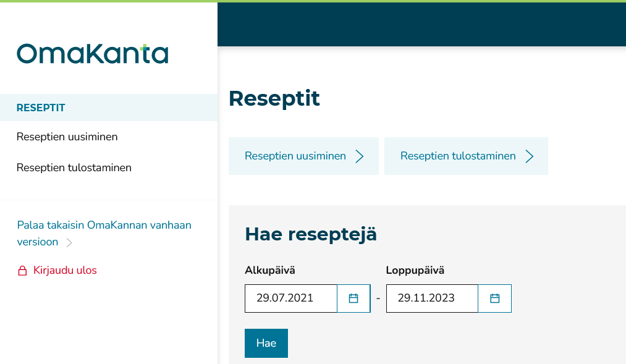
Task: Click the Hae search button
Action: click(266, 343)
